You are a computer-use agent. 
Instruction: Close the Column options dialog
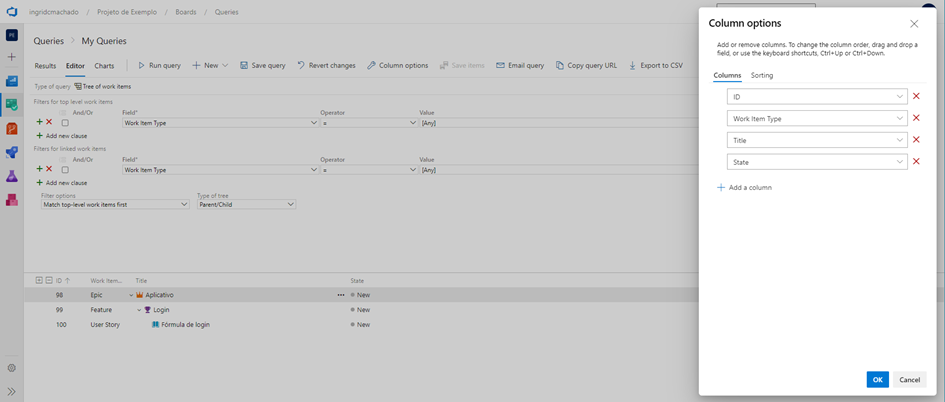(914, 24)
